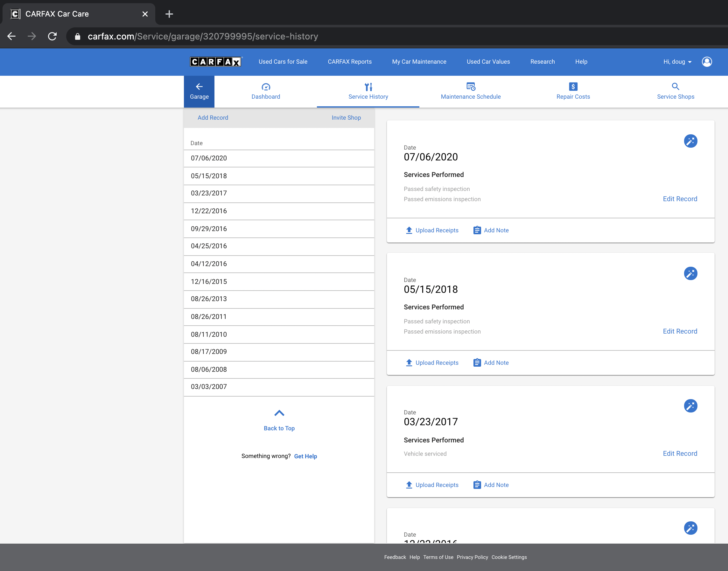Click the padlock site info icon
Viewport: 728px width, 571px height.
[x=78, y=36]
